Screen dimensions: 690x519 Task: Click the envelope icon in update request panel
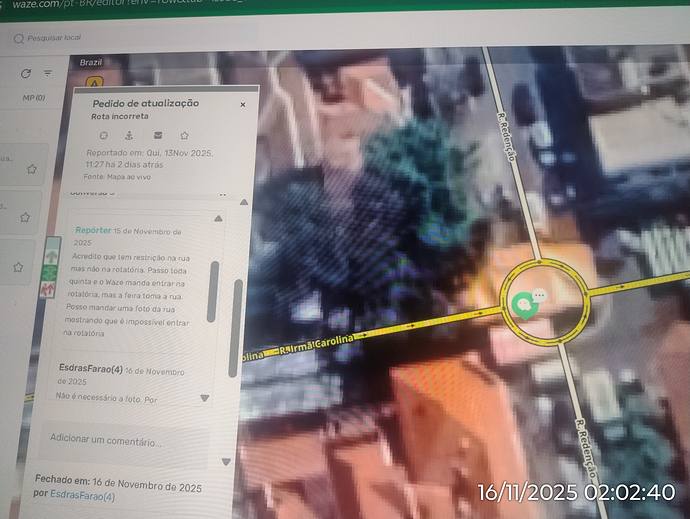point(157,135)
